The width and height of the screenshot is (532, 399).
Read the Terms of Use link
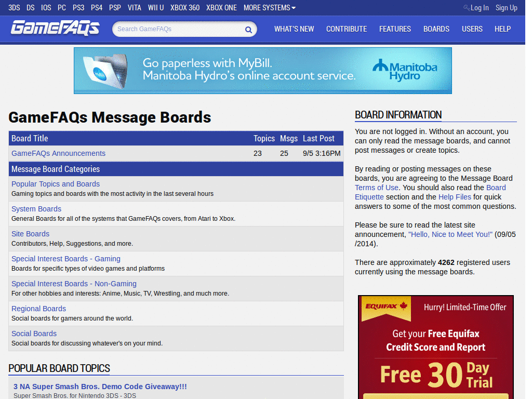point(376,187)
